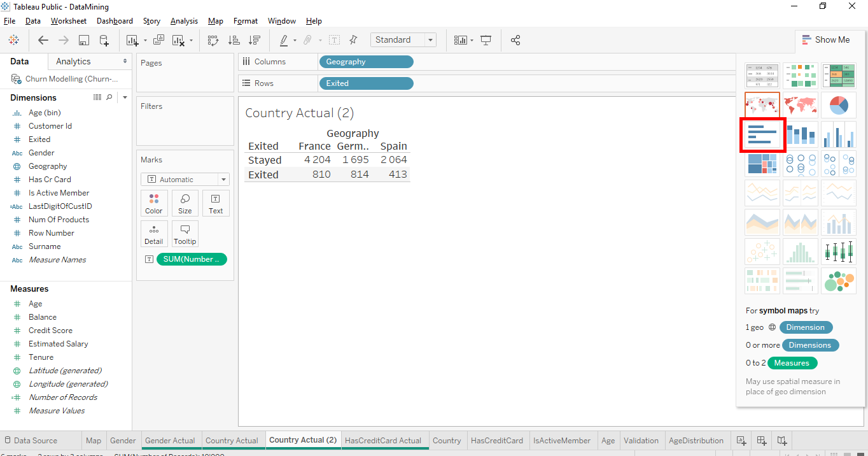Screen dimensions: 868x456
Task: Select the treemap chart in Show Me
Action: point(762,164)
